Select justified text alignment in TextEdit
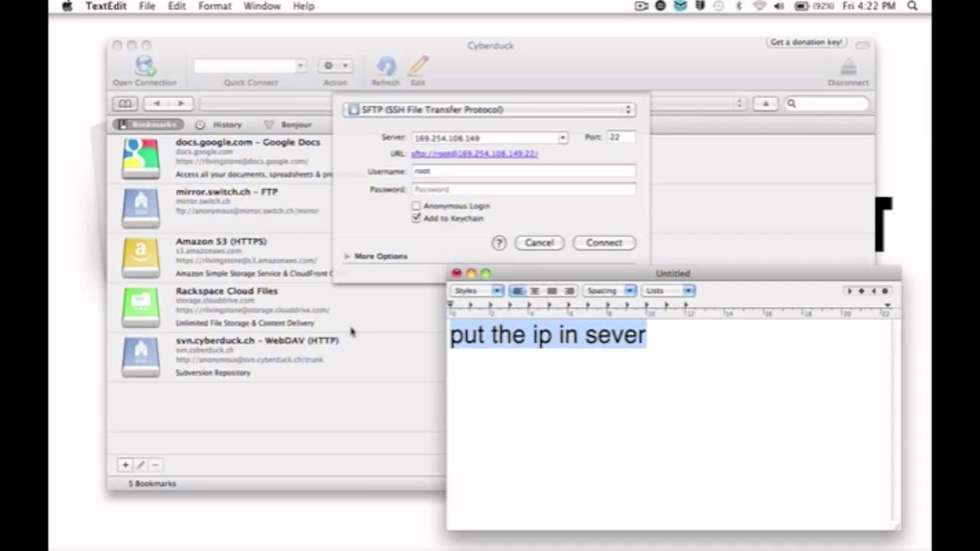This screenshot has height=551, width=980. [551, 291]
